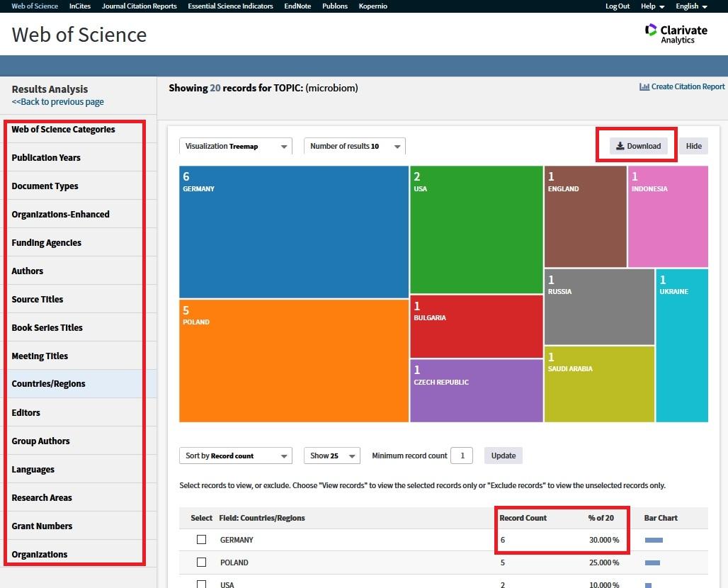
Task: Select Document Types in sidebar
Action: pyautogui.click(x=45, y=186)
